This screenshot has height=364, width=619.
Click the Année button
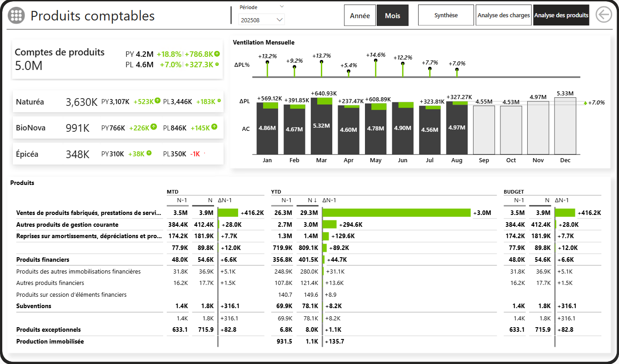(x=359, y=15)
